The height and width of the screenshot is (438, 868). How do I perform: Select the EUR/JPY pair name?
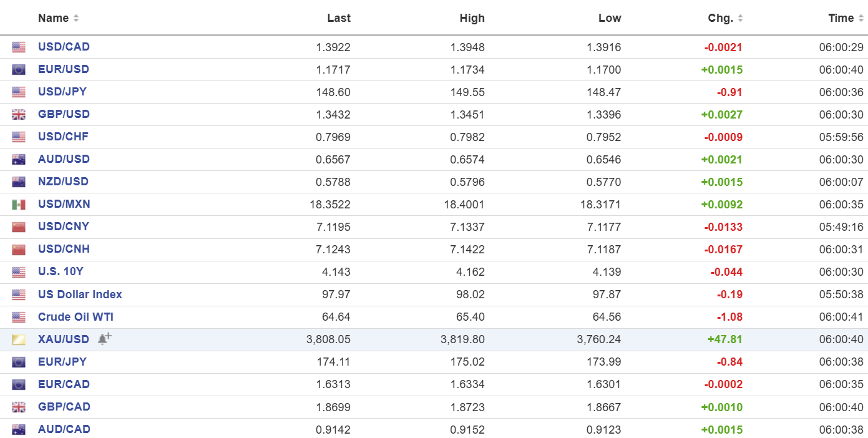(62, 362)
